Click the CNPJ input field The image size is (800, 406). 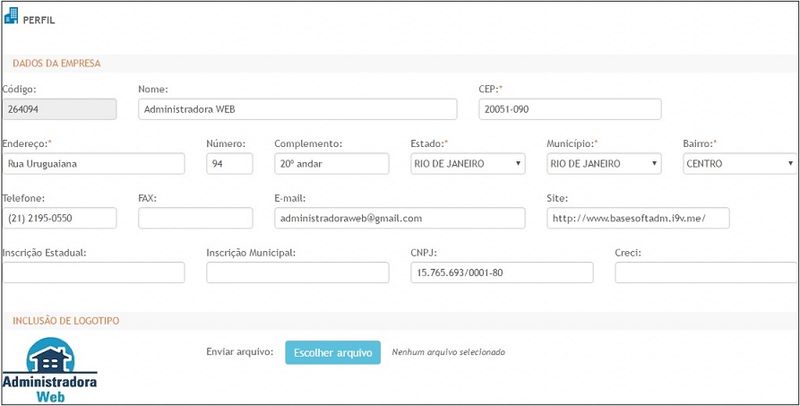(501, 272)
